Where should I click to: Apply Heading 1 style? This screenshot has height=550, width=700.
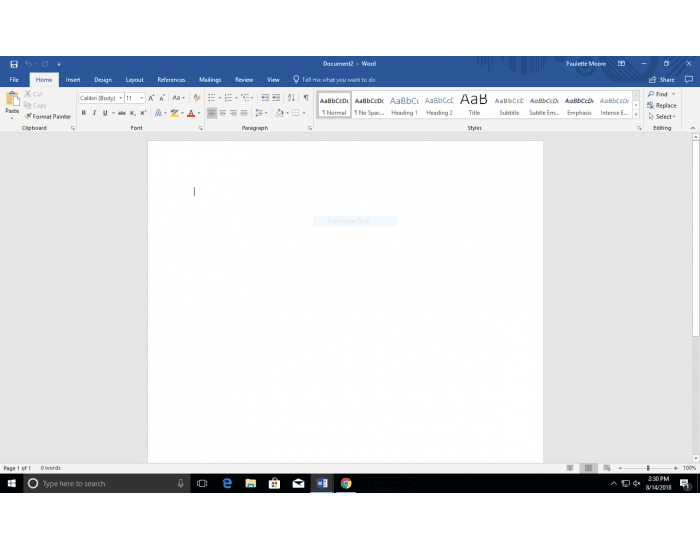pyautogui.click(x=404, y=105)
